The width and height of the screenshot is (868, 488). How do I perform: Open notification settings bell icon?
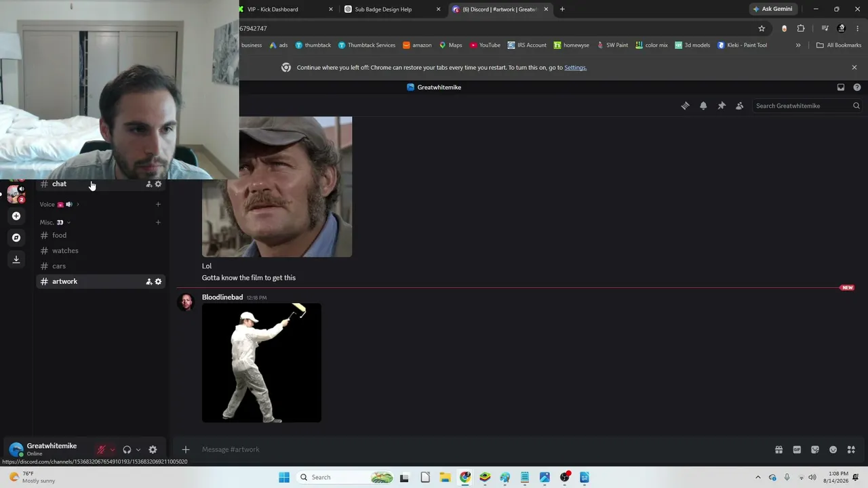703,106
